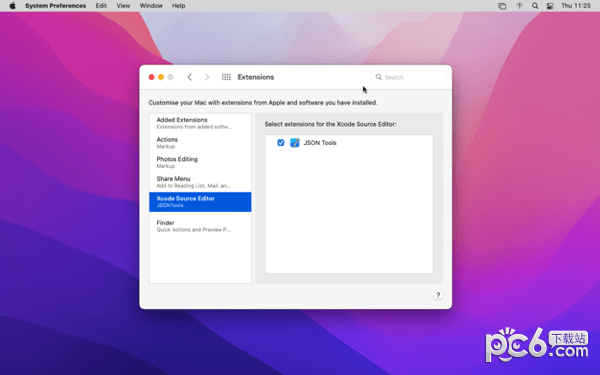Image resolution: width=600 pixels, height=375 pixels.
Task: Select Finder category in sidebar
Action: pyautogui.click(x=200, y=226)
